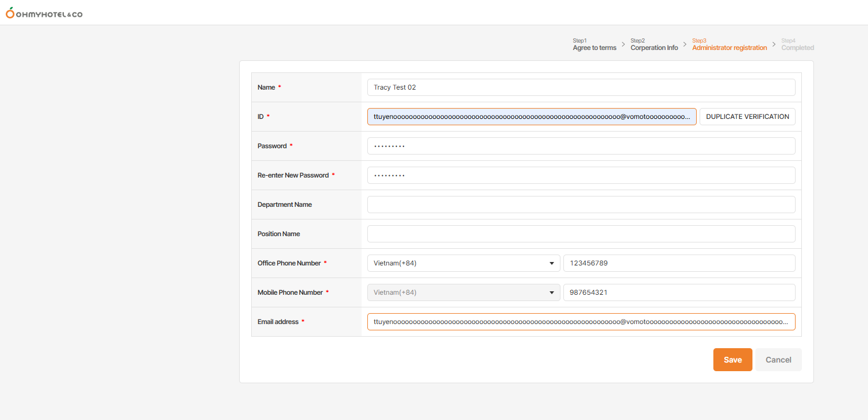
Task: Click the Mobile Phone Number dropdown arrow
Action: (x=552, y=293)
